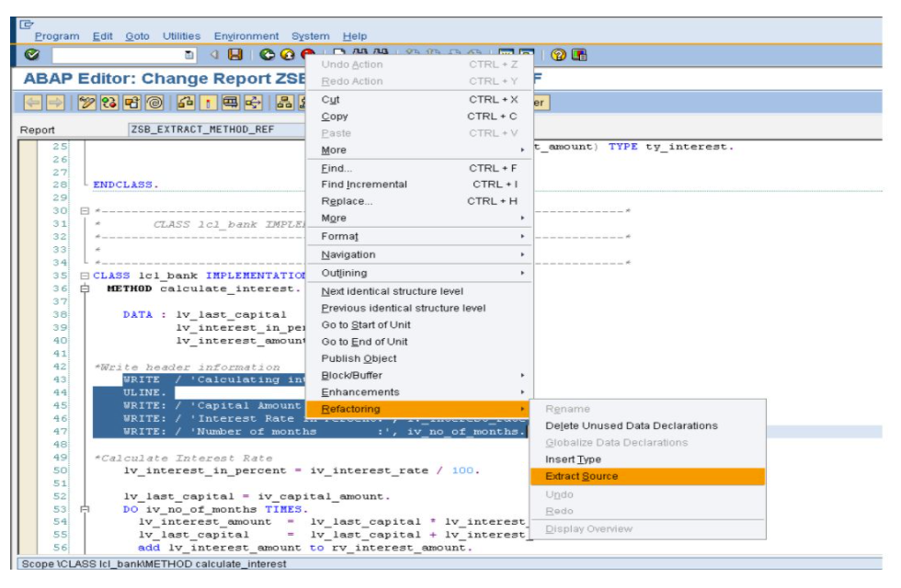Expand the More submenu below Replace

[419, 219]
